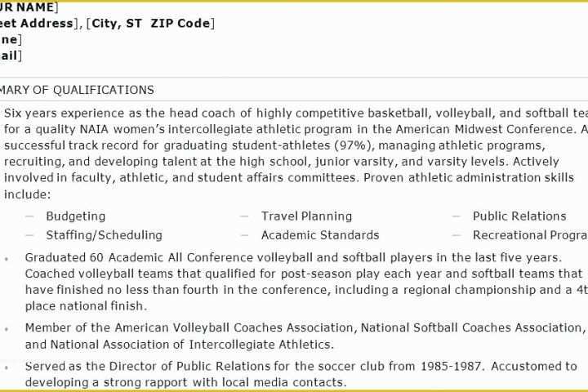Click the dash bullet before Public Relations
Image resolution: width=588 pixels, height=392 pixels.
457,216
